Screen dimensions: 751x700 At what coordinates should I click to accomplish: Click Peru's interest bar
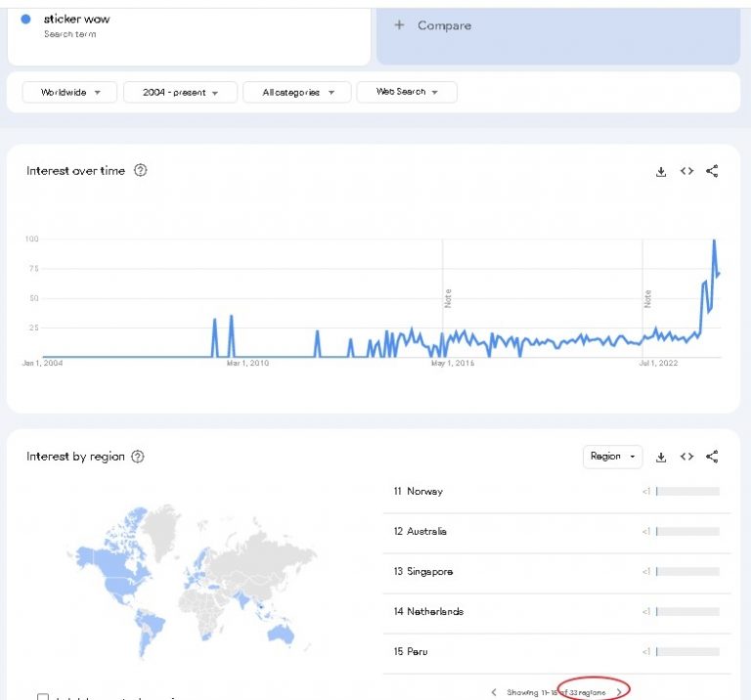pos(687,652)
